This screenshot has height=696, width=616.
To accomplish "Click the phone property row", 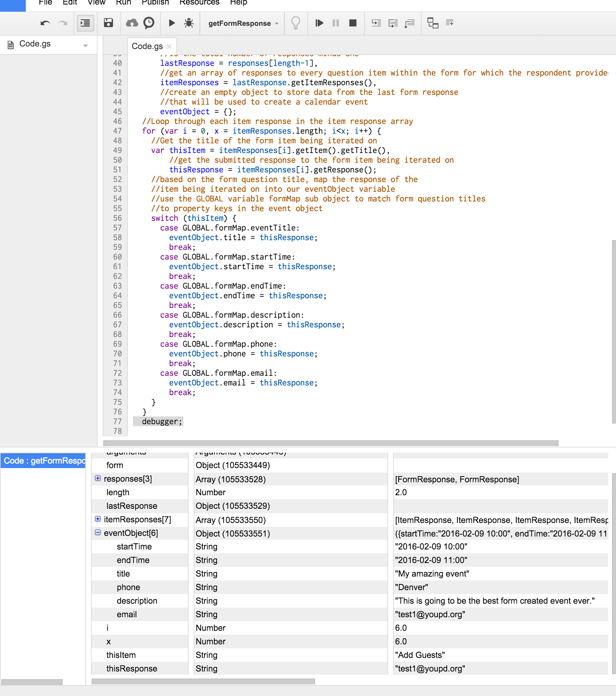I will click(x=350, y=588).
